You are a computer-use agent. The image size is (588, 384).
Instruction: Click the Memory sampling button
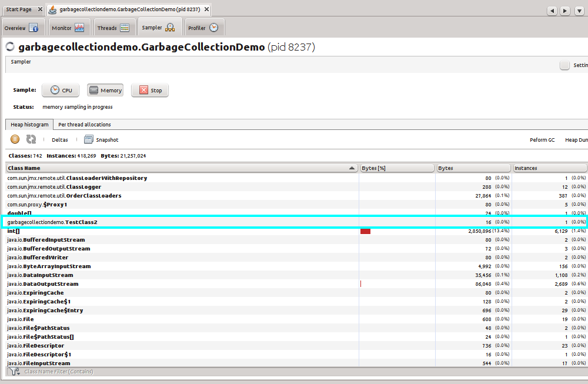tap(105, 91)
